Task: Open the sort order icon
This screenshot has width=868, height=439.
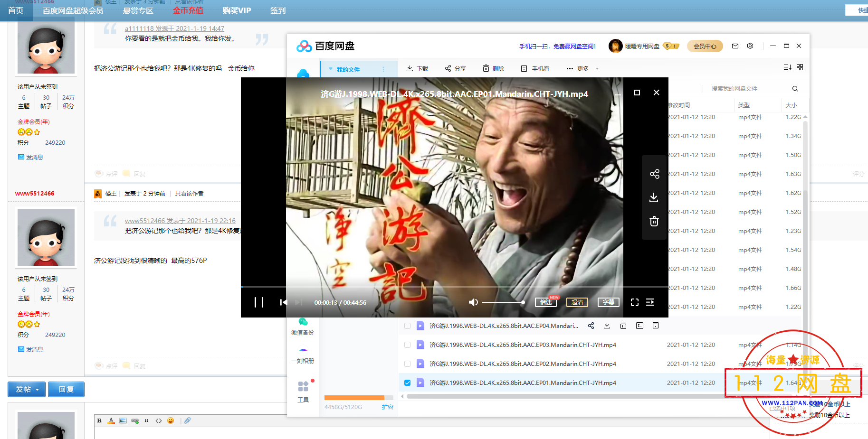Action: 787,67
